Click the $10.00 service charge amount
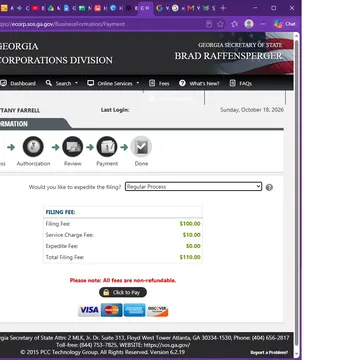This screenshot has height=360, width=360. [x=192, y=235]
